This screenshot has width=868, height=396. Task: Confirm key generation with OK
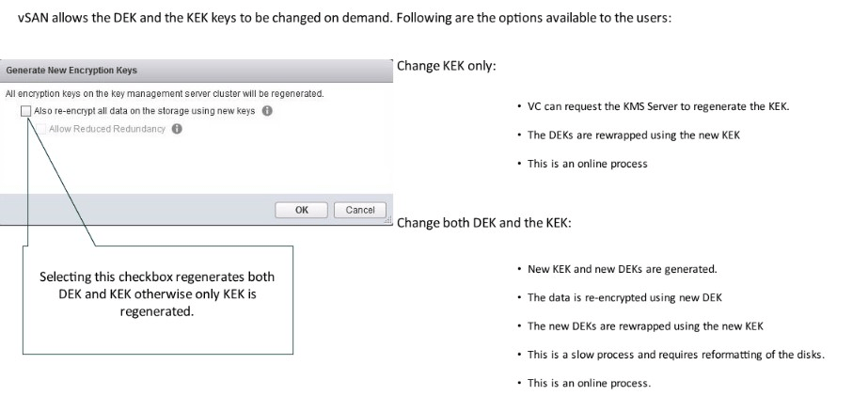click(x=301, y=210)
